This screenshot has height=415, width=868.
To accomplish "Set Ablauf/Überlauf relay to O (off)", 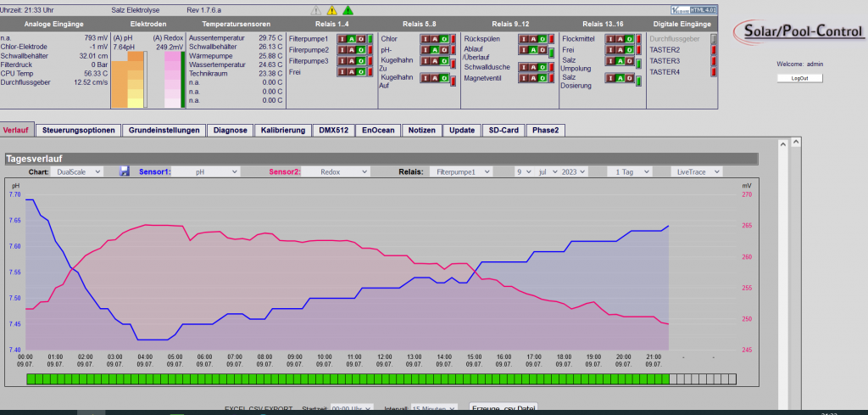I will [542, 50].
